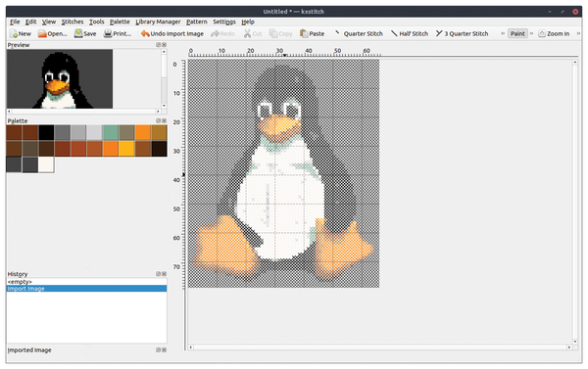
Task: Expand the stitch toolbar overflow before Paint
Action: (x=503, y=33)
